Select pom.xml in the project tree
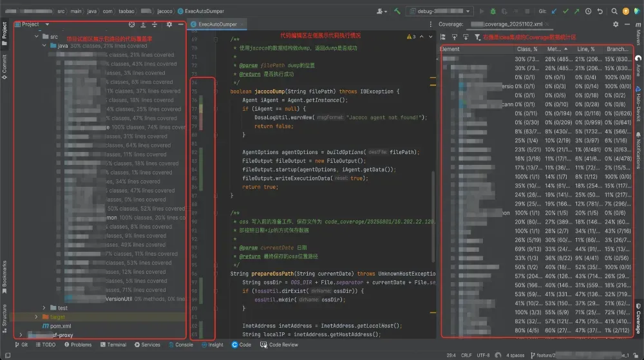644x360 pixels. coord(61,326)
